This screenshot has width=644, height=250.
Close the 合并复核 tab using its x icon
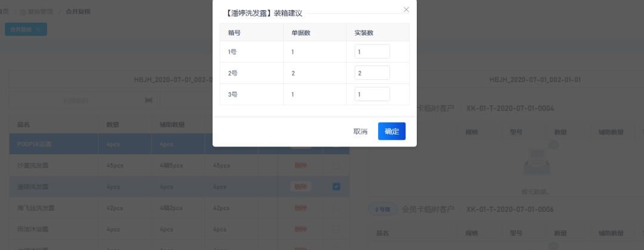click(38, 29)
